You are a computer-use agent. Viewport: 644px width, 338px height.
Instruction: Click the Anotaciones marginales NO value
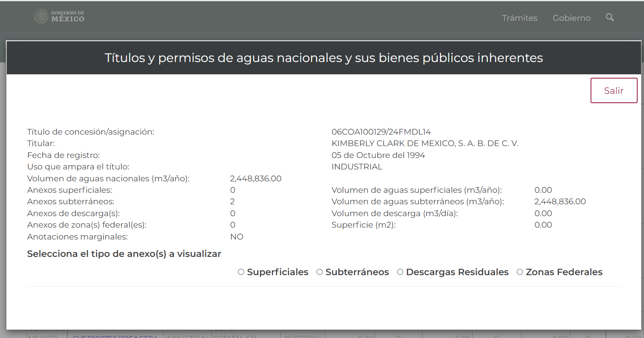pos(237,237)
